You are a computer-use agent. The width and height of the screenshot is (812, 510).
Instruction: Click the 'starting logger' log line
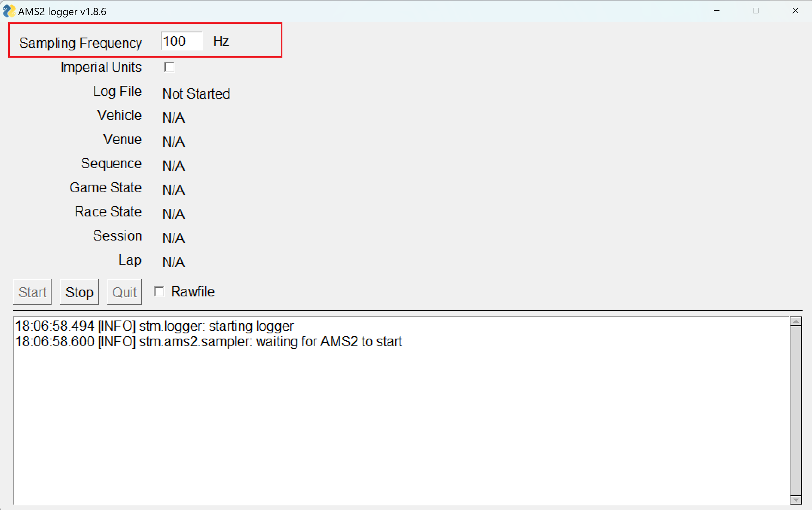tap(155, 326)
